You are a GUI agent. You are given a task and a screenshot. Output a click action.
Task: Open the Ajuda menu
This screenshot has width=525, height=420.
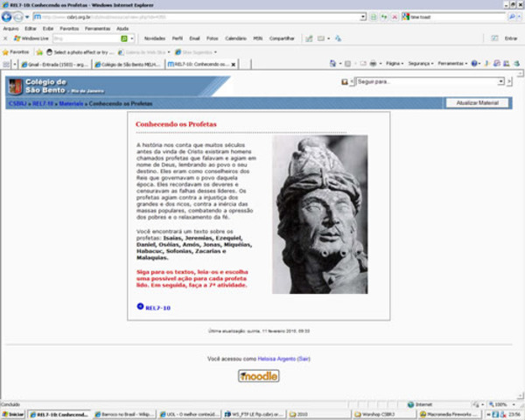click(x=122, y=29)
